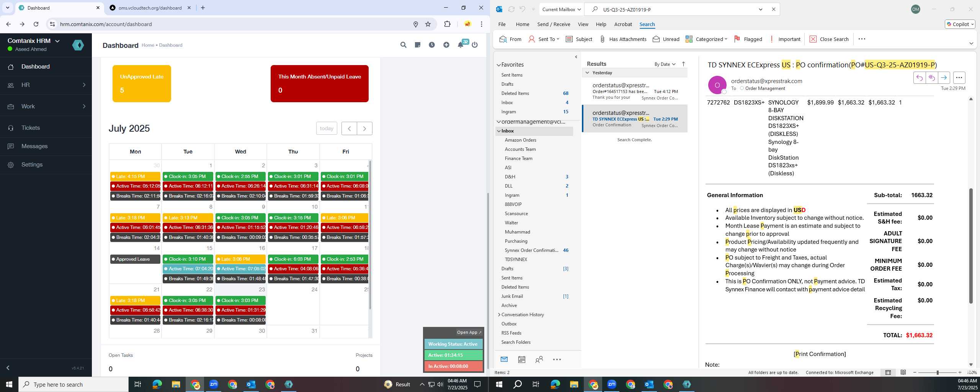980x392 pixels.
Task: Click the Outlook Reply All icon
Action: pyautogui.click(x=932, y=78)
